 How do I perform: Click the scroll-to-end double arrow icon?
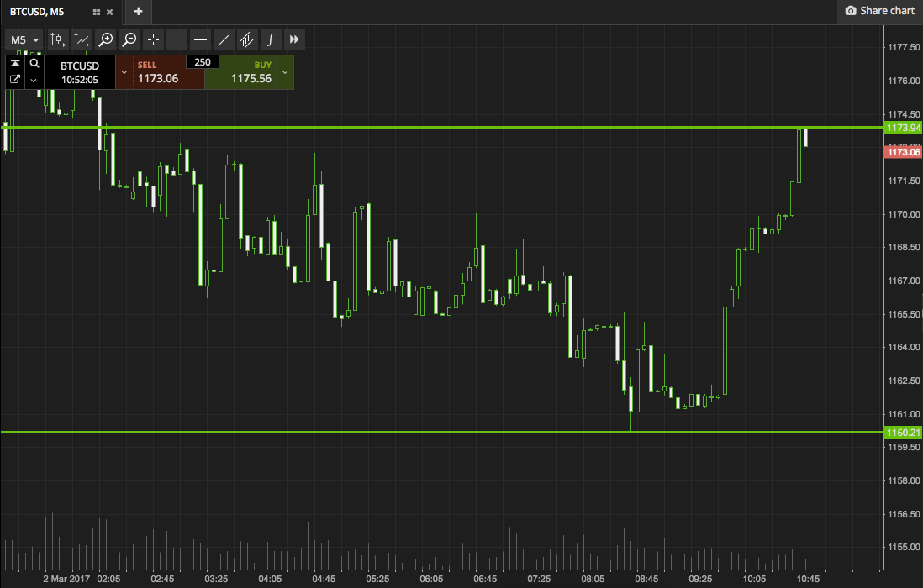pyautogui.click(x=293, y=40)
